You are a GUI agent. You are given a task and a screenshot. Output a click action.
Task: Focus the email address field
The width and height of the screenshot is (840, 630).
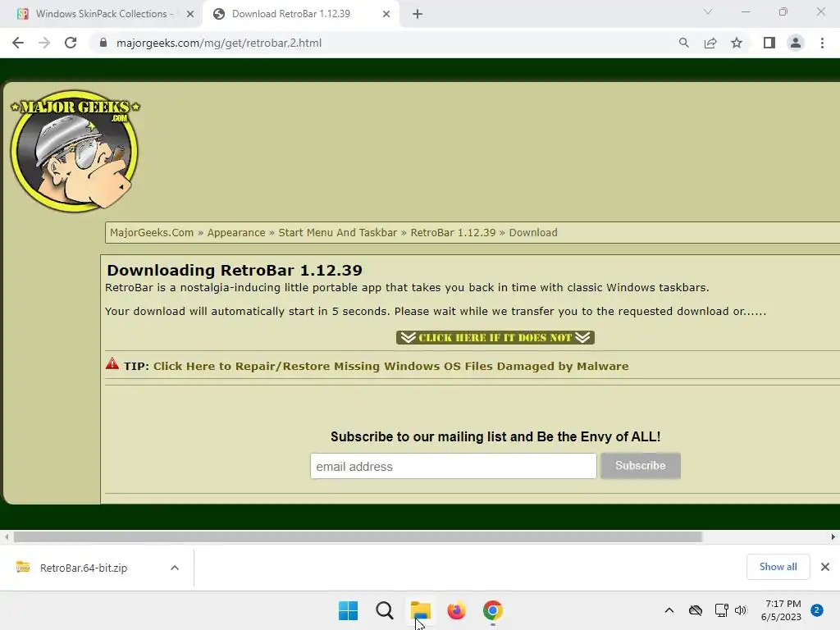453,466
